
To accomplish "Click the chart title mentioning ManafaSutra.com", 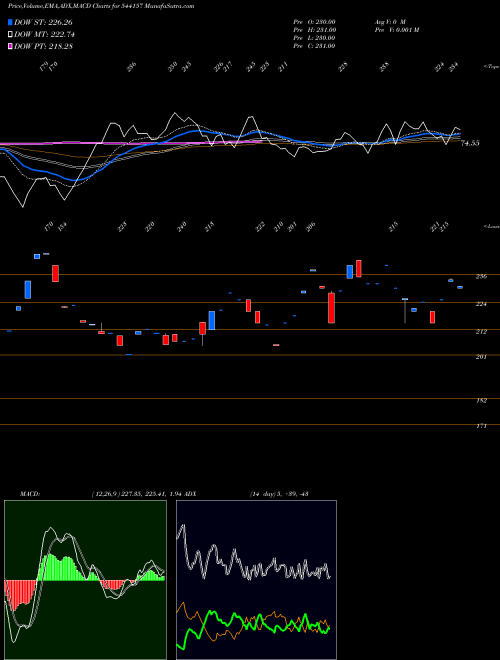I will (101, 6).
